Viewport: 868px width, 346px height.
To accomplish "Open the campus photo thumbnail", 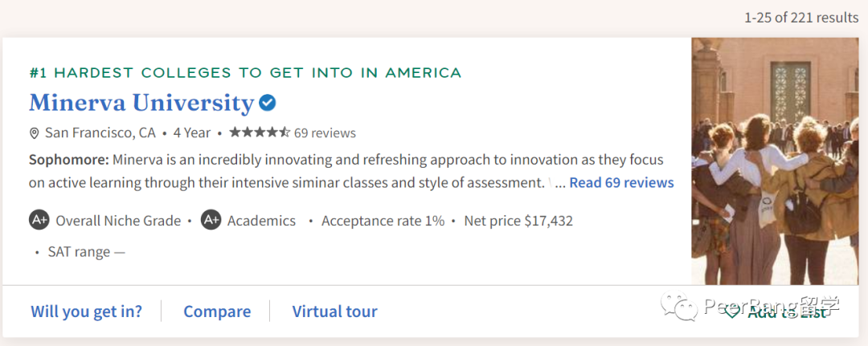I will tap(775, 161).
